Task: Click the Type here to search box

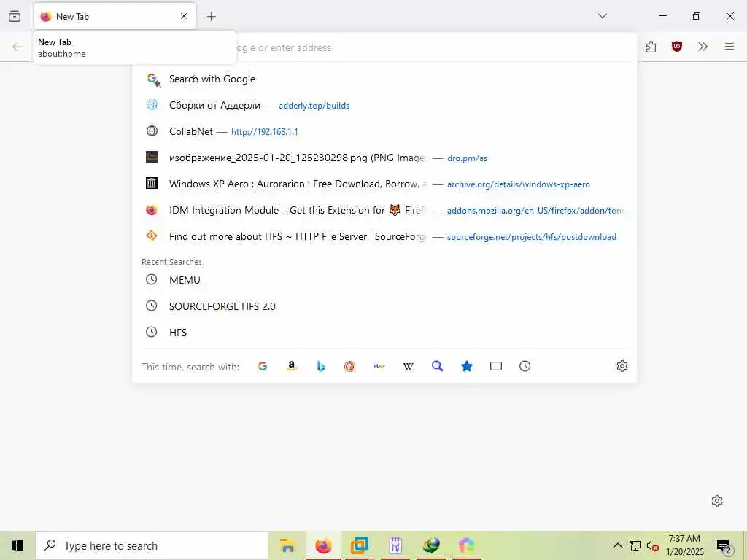Action: pyautogui.click(x=152, y=545)
